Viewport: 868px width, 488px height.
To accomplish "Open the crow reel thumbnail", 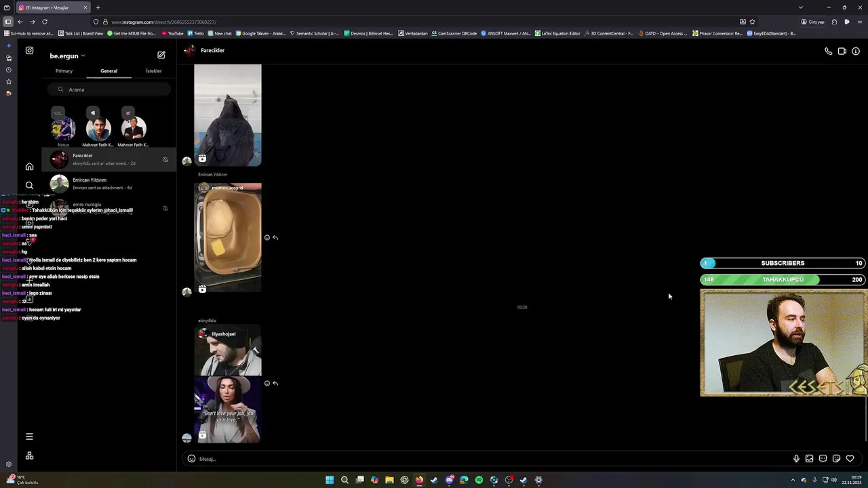I will [228, 115].
